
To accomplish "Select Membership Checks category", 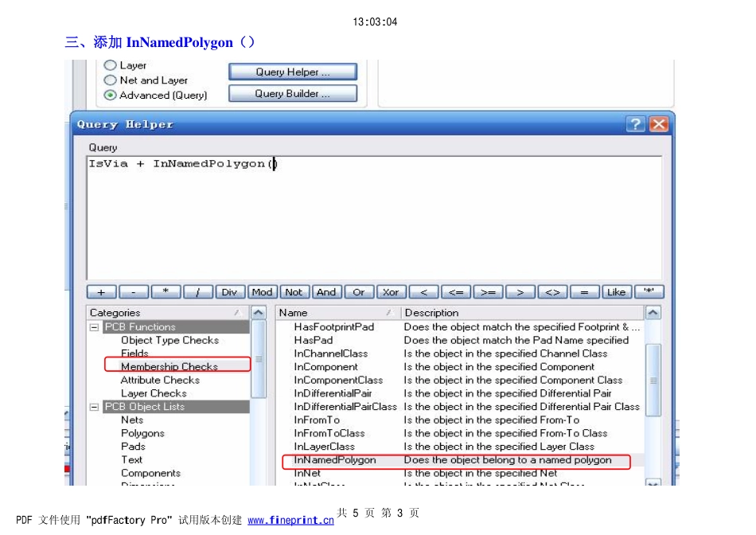I will click(170, 366).
